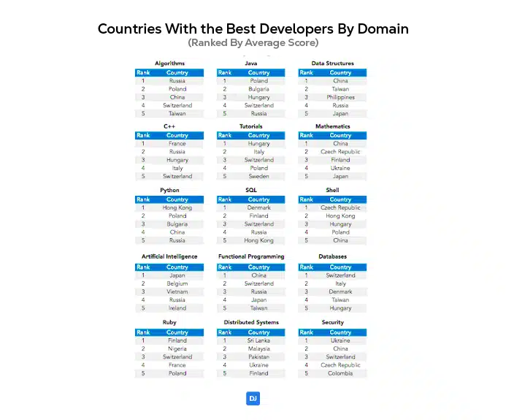Click Bulgaria in the Java table
The width and height of the screenshot is (506, 420).
(x=258, y=89)
